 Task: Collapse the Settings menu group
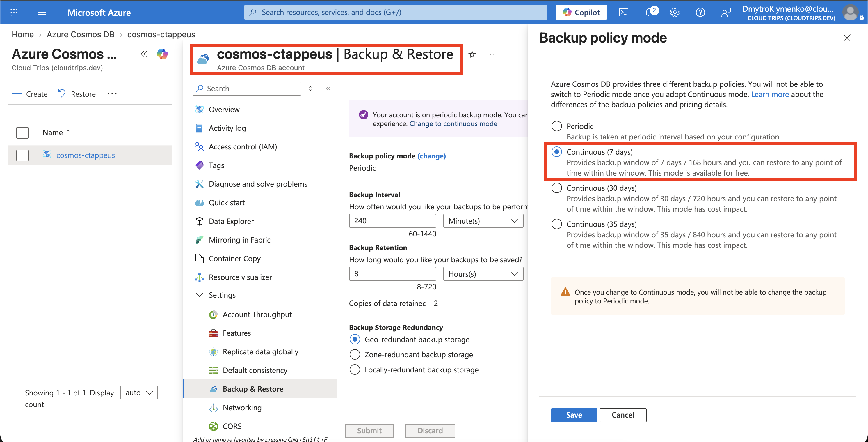(x=200, y=295)
